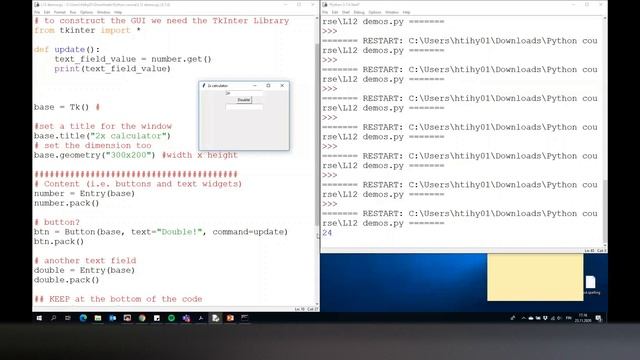This screenshot has width=640, height=360.
Task: Click '## KEEP at the bottom' comment
Action: tap(118, 299)
